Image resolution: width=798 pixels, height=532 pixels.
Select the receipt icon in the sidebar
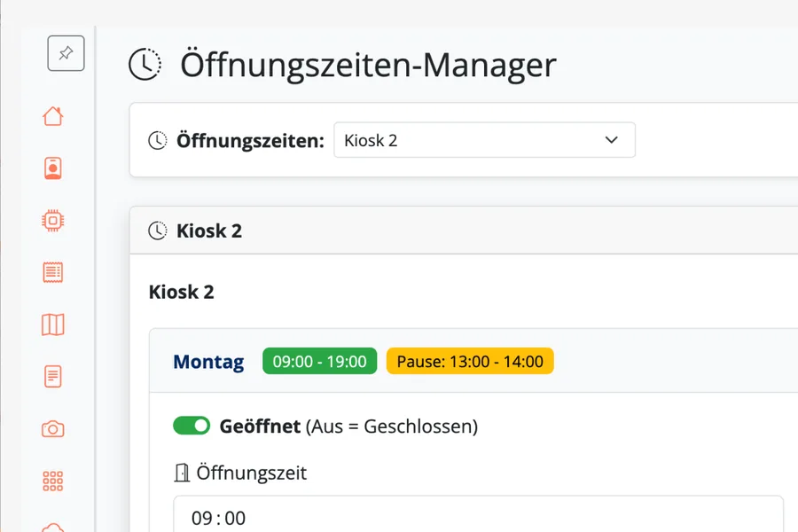pos(53,272)
